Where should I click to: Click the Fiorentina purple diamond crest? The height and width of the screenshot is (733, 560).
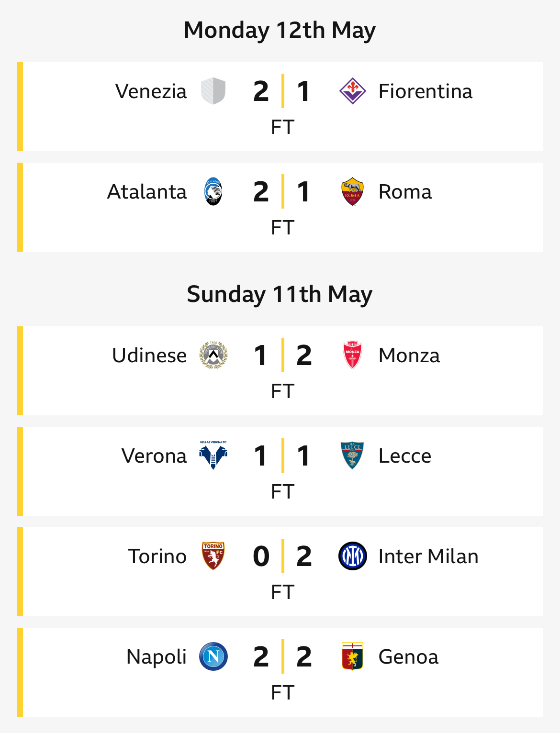pos(353,91)
